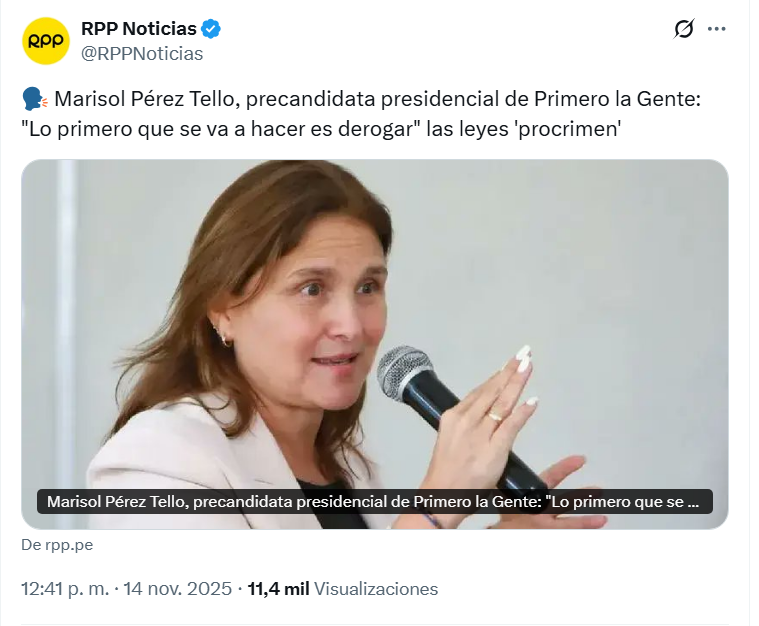Open the 12:41 p. m. timestamp link

coord(65,589)
